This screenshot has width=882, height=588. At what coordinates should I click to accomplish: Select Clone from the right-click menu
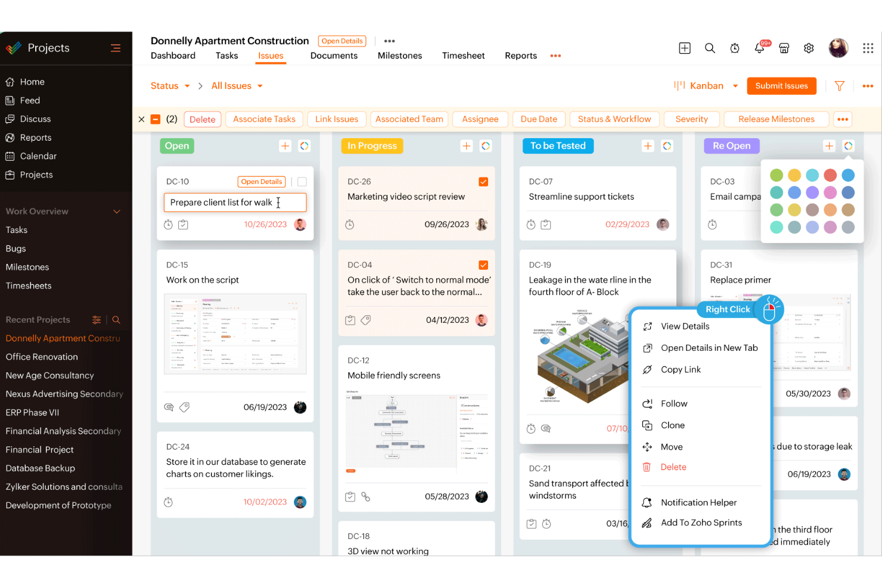coord(672,425)
